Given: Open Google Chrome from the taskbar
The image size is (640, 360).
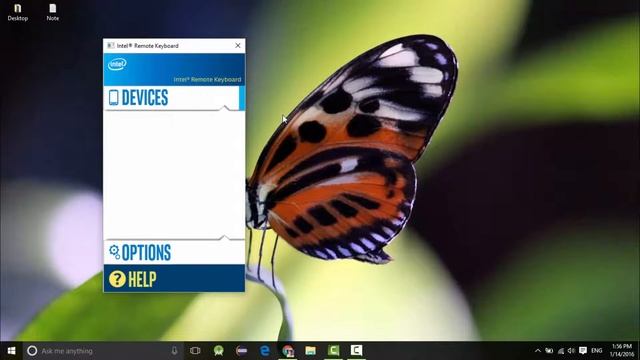Looking at the screenshot, I should click(288, 351).
